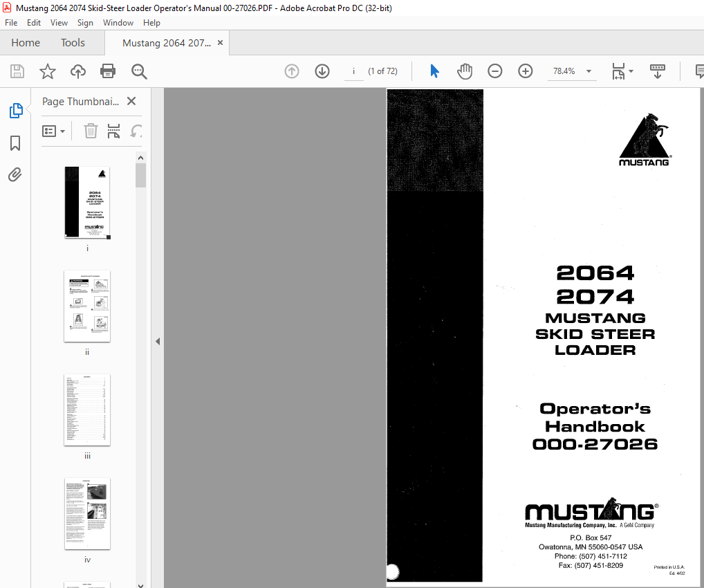
Task: Select the Mustang 2064 207... document tab
Action: [x=167, y=43]
